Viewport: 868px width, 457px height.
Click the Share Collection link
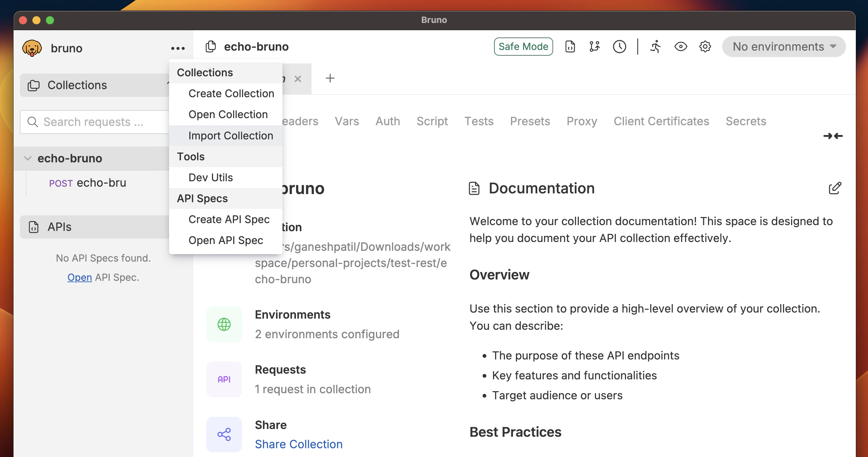[299, 444]
